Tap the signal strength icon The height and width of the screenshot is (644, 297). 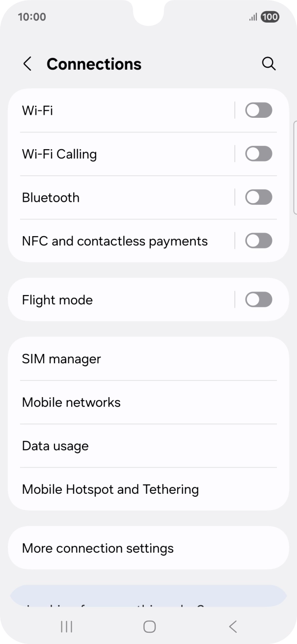(x=251, y=17)
